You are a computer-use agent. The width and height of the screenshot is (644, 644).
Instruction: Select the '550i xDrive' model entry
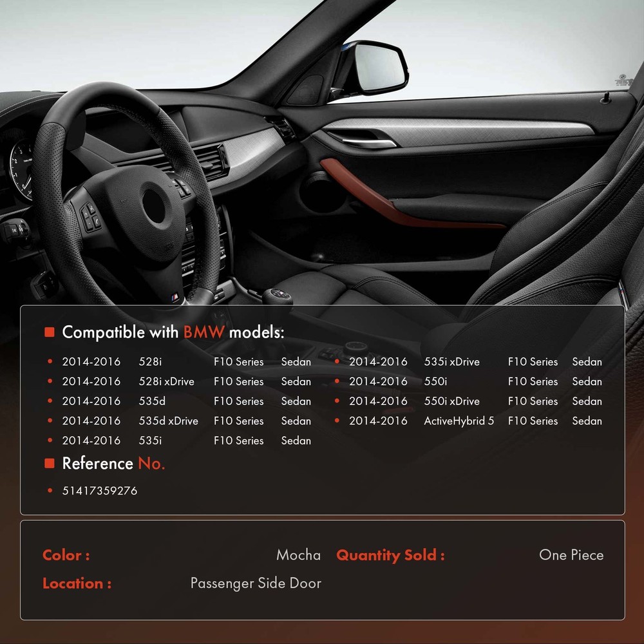click(452, 401)
